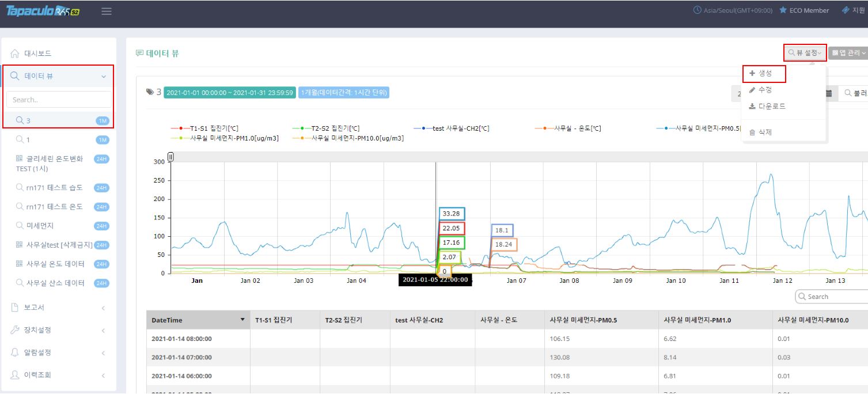Click the chart zoom slider handle
Screen dimensions: 868x394
point(170,157)
